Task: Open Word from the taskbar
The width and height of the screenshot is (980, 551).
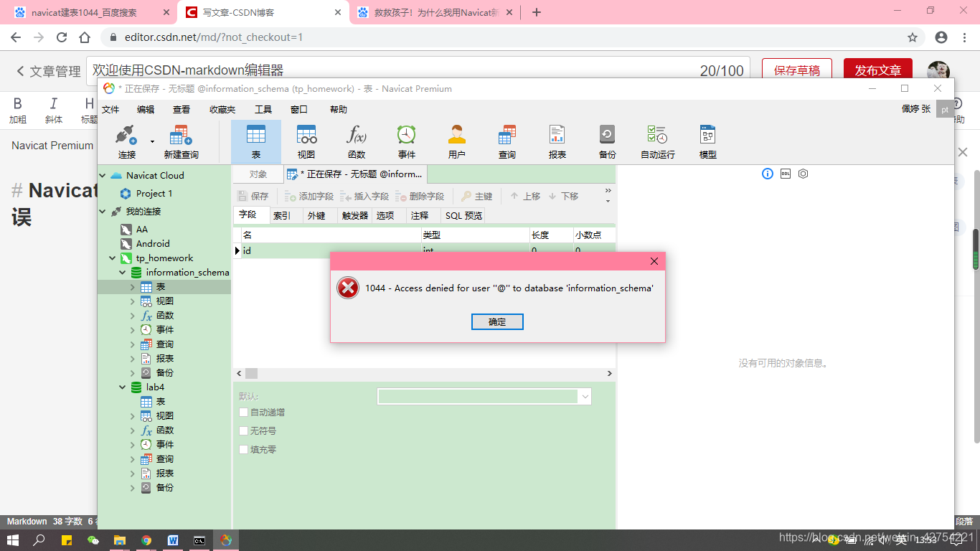Action: coord(173,540)
